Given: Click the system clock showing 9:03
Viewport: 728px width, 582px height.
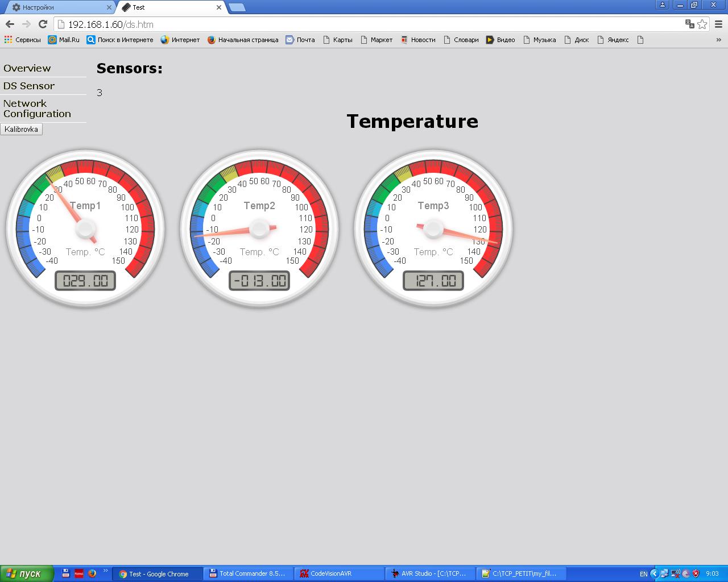Looking at the screenshot, I should (x=712, y=574).
